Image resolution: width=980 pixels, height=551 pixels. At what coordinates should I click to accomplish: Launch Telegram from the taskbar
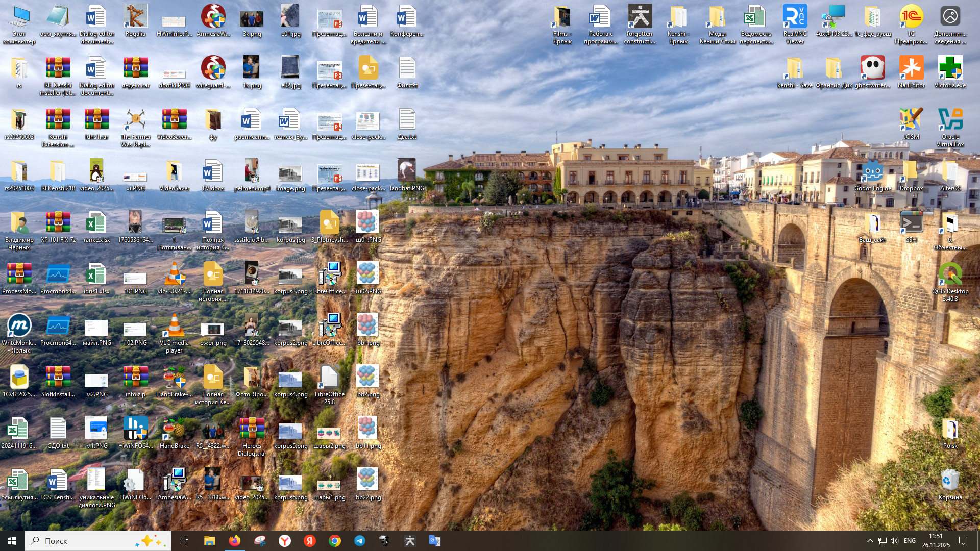360,541
